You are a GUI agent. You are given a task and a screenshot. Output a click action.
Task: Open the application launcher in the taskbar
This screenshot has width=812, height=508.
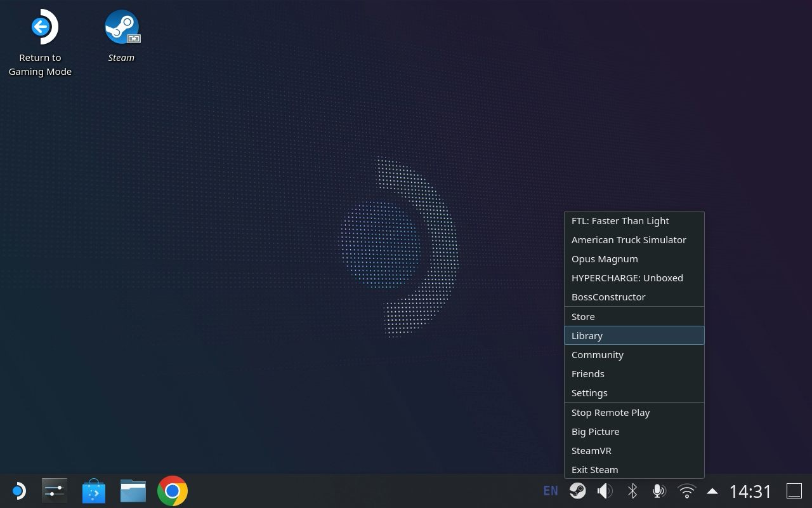pyautogui.click(x=18, y=491)
